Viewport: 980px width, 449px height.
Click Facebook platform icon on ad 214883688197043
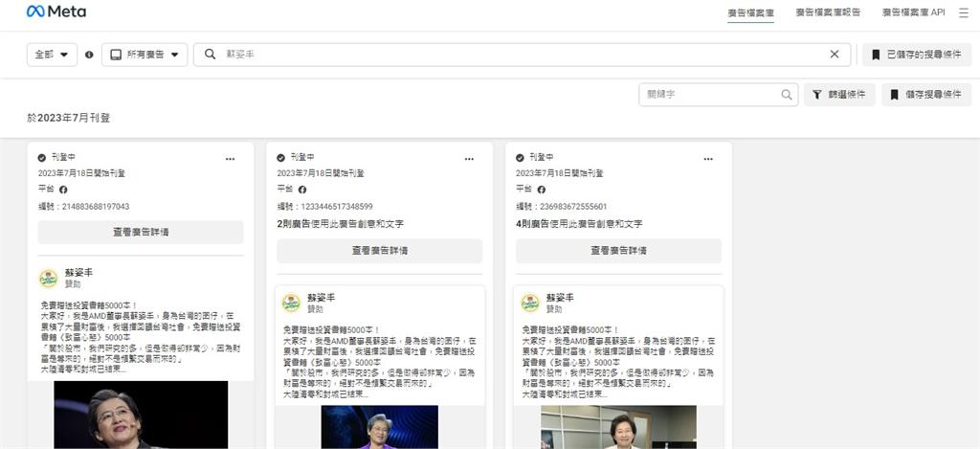63,190
